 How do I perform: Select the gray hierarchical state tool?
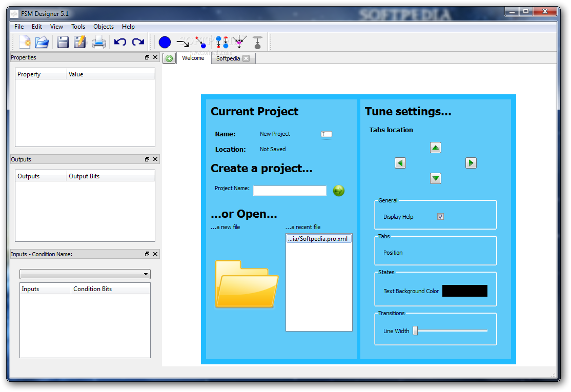(257, 43)
